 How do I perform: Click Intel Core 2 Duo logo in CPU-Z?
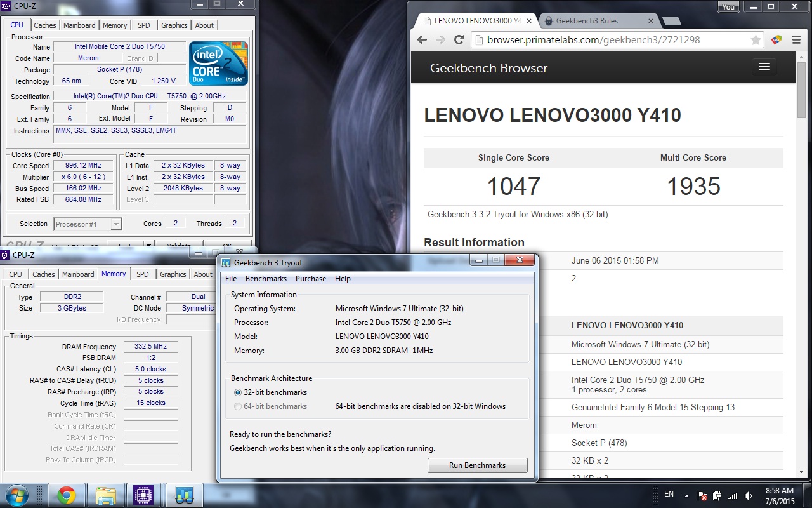[219, 63]
